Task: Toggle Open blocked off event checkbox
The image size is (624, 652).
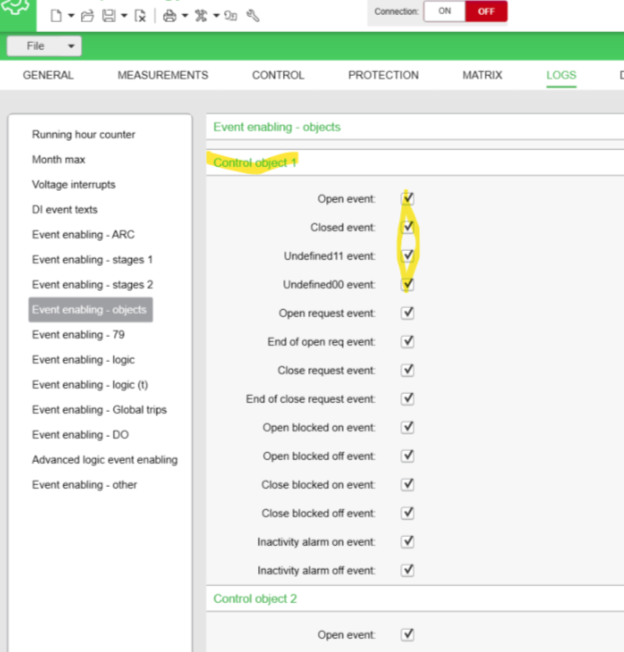Action: [407, 456]
